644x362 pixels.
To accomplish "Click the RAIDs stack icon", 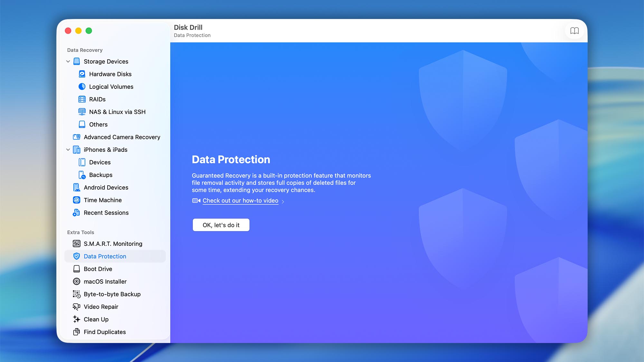I will pyautogui.click(x=82, y=99).
